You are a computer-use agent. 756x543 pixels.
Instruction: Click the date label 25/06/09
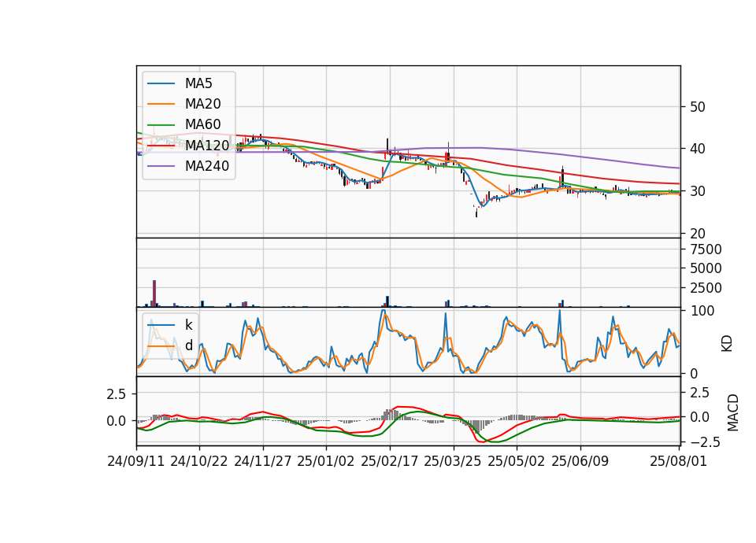point(580,461)
